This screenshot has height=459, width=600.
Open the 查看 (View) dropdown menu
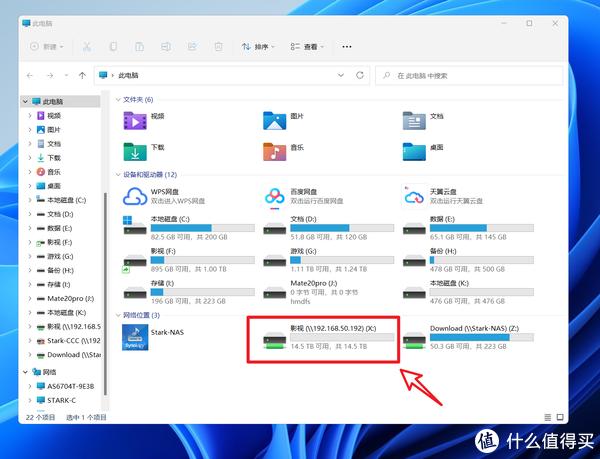[307, 47]
